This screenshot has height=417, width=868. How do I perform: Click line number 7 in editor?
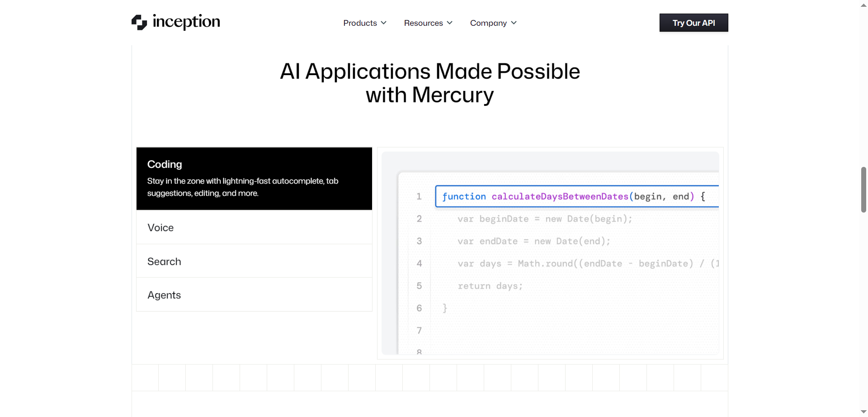tap(419, 331)
